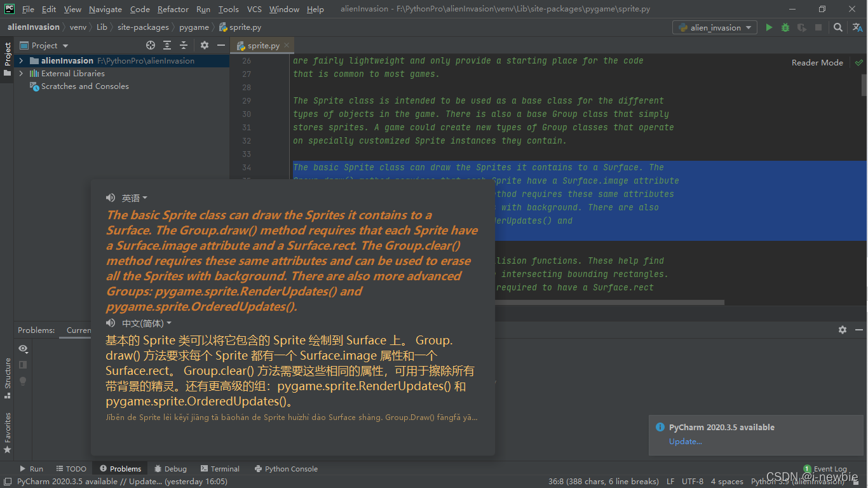Click the Problems panel title label
868x488 pixels.
36,330
